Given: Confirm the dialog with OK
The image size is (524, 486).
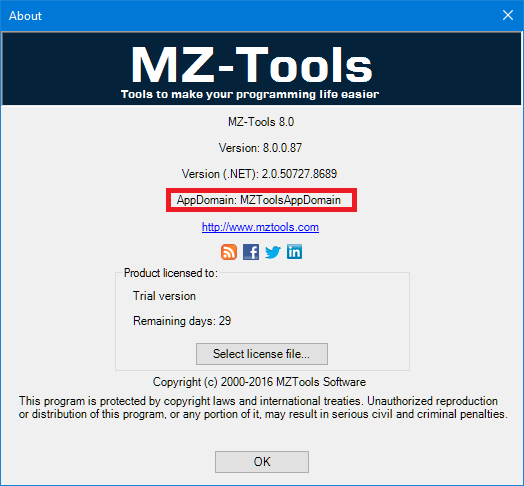Looking at the screenshot, I should (262, 462).
